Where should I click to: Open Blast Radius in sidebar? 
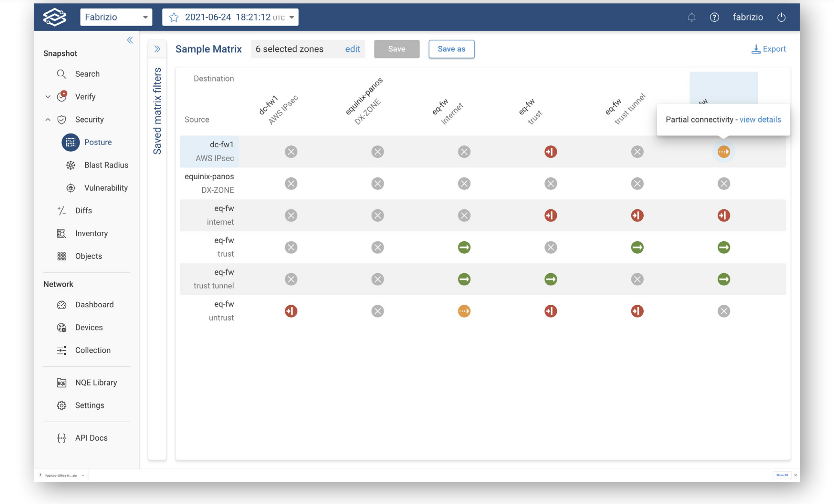(106, 165)
